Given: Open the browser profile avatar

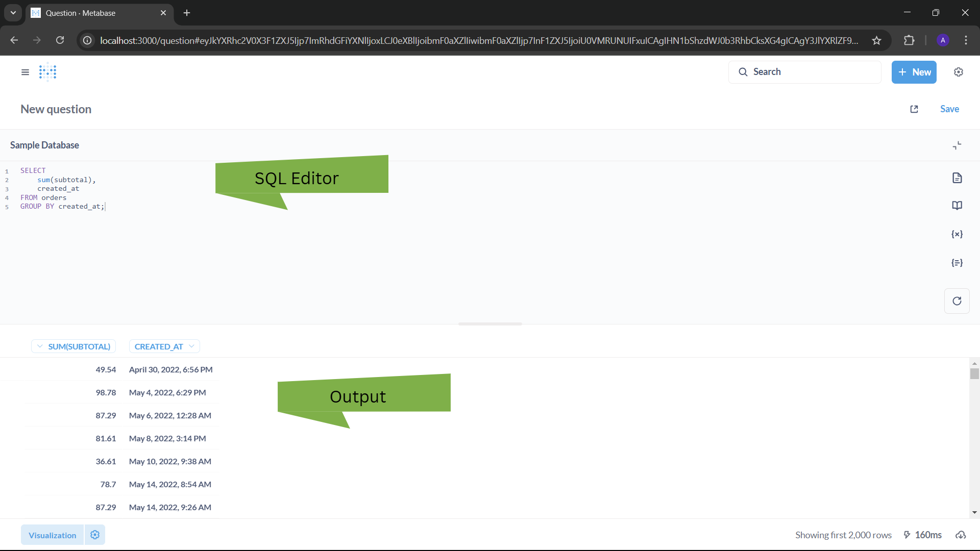Looking at the screenshot, I should (943, 40).
